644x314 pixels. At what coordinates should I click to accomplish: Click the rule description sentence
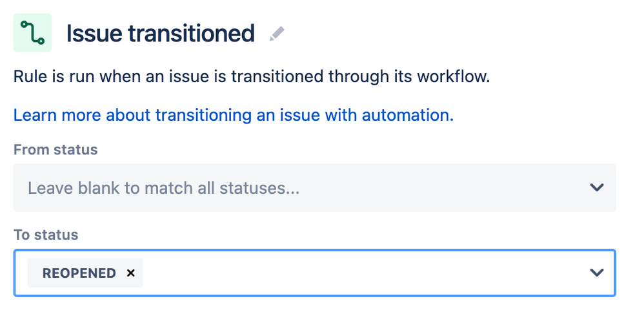point(252,77)
